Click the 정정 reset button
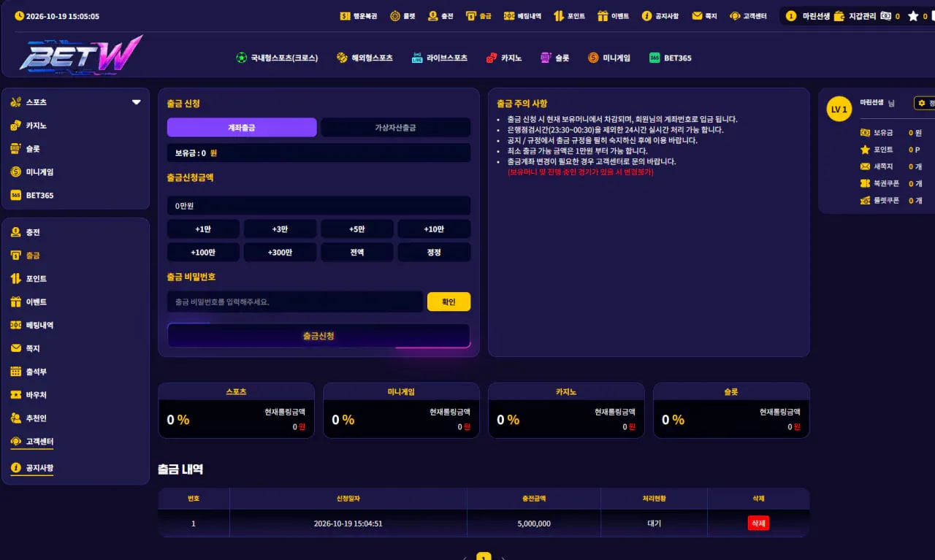The width and height of the screenshot is (935, 560). (x=434, y=253)
